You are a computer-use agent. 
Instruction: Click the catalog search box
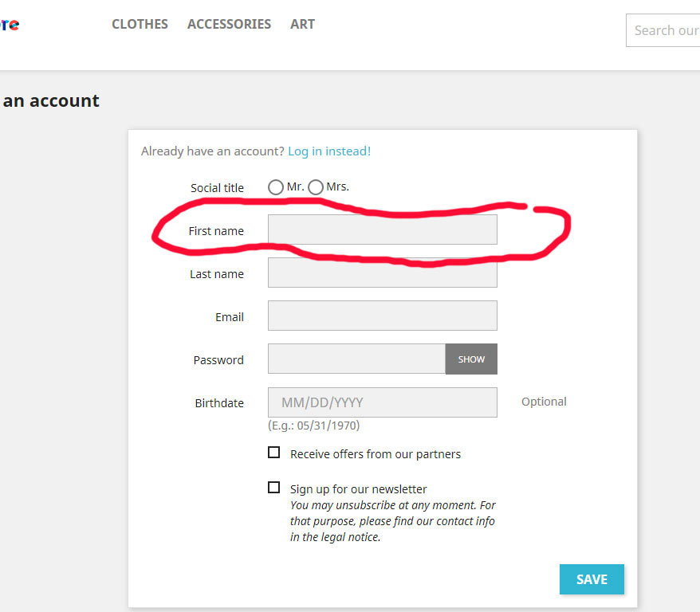[x=664, y=30]
